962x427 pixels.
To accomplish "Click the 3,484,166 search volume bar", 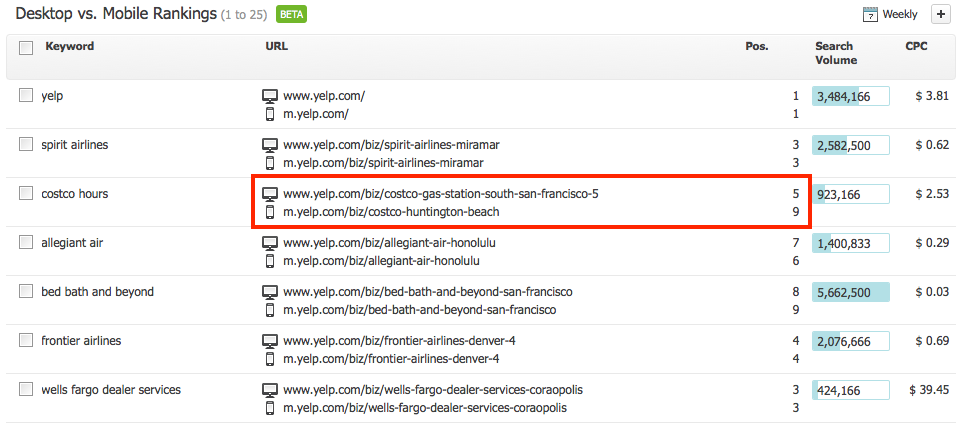I will [850, 96].
